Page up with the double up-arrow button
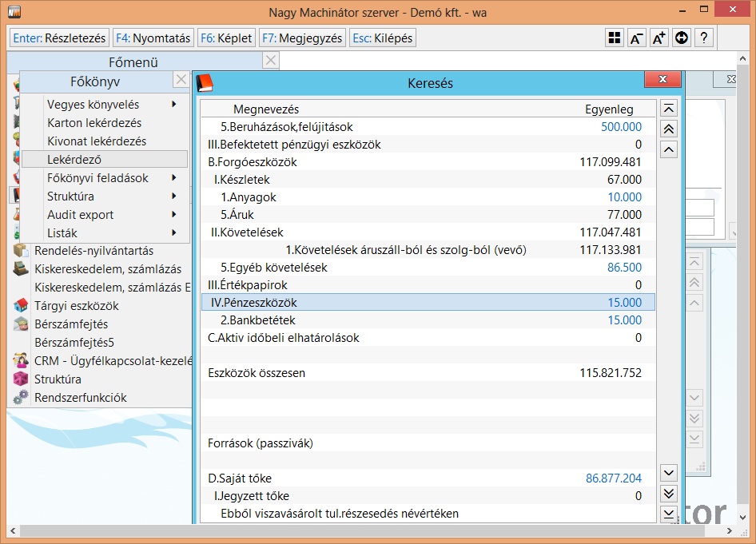 click(670, 129)
